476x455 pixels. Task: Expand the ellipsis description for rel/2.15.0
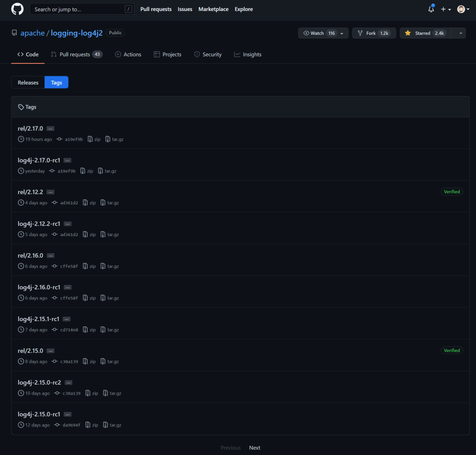[x=50, y=351]
